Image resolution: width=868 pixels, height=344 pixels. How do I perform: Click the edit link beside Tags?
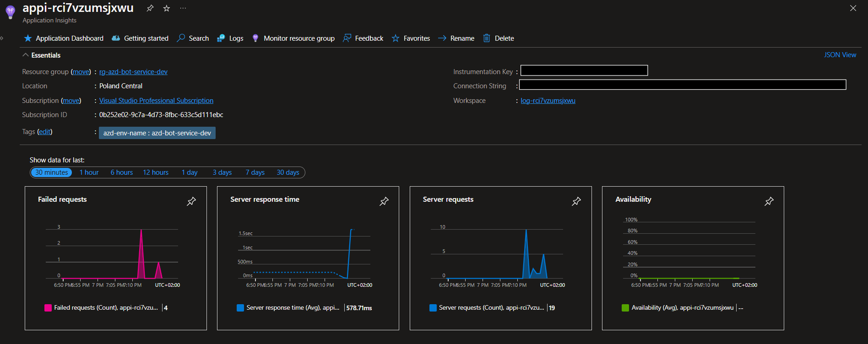pyautogui.click(x=45, y=132)
